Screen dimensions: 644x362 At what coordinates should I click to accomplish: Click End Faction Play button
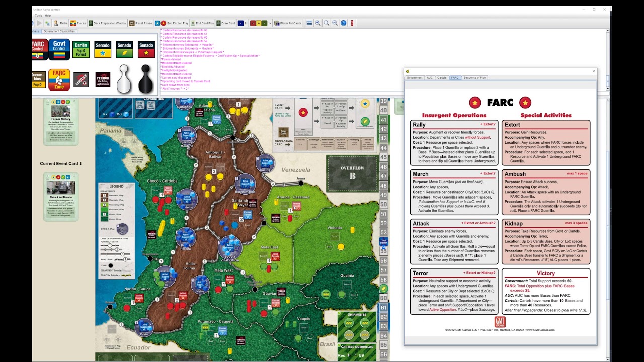[172, 23]
